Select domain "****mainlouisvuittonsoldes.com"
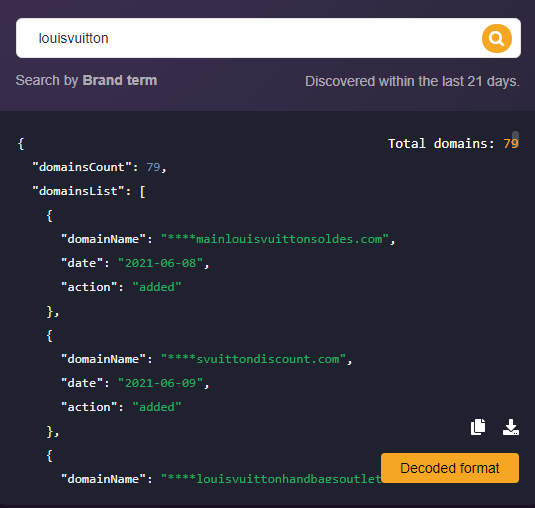 point(275,239)
